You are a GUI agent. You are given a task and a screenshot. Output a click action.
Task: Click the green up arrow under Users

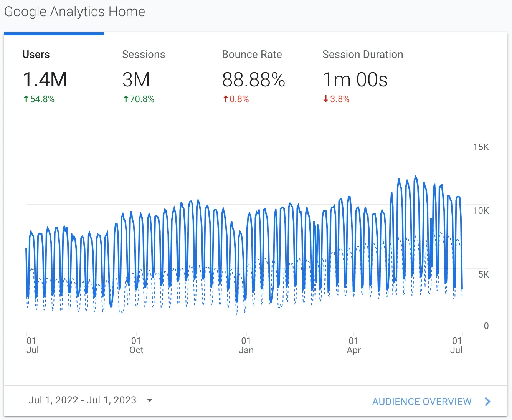[26, 99]
